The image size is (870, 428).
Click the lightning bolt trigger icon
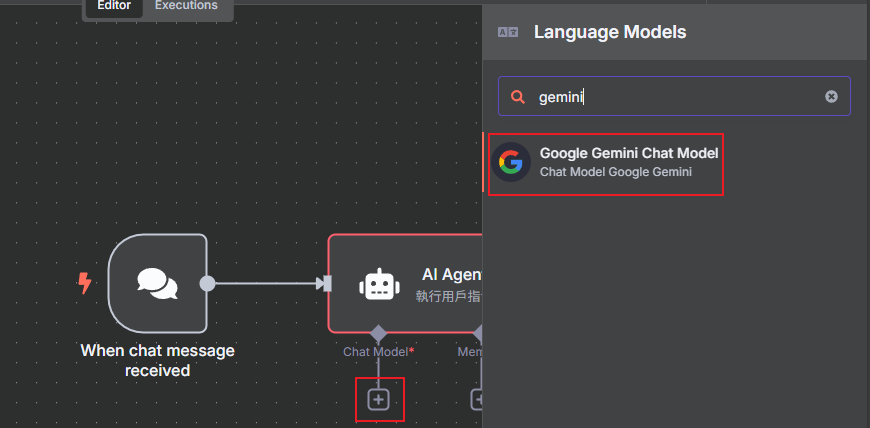coord(85,283)
